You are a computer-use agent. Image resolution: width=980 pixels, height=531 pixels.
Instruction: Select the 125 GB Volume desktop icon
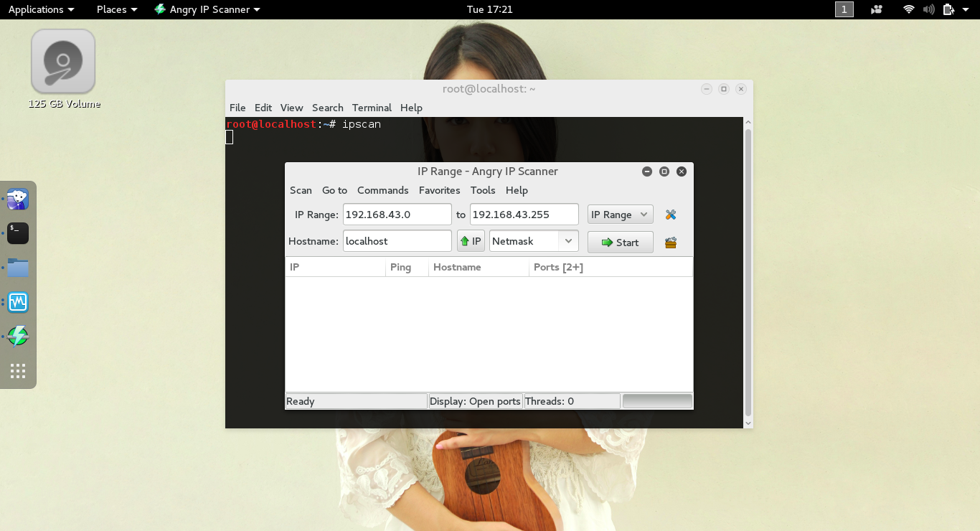click(x=64, y=70)
